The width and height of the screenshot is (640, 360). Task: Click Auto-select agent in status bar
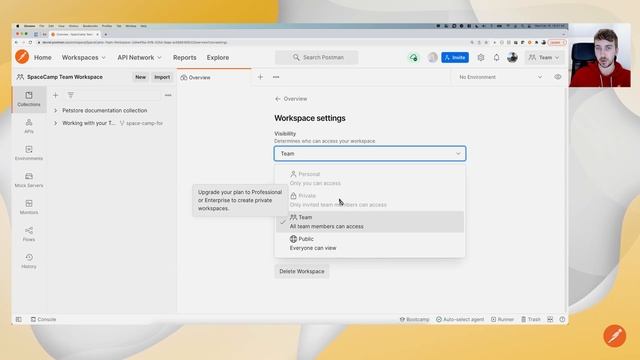pos(460,319)
